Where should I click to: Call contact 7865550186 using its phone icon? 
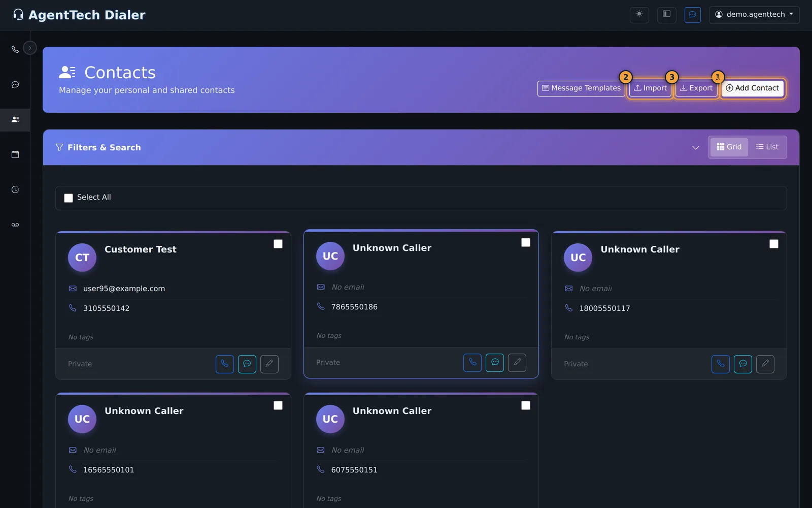(x=472, y=362)
